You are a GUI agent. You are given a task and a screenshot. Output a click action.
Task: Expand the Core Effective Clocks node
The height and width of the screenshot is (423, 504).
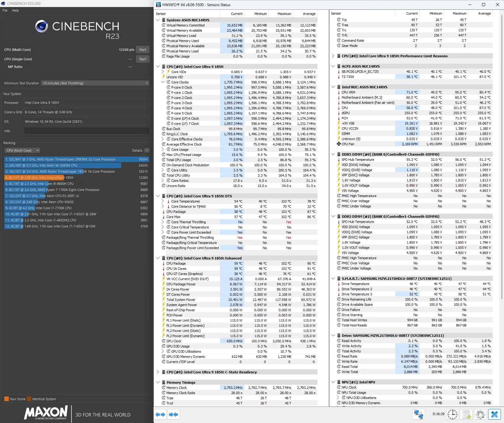click(x=163, y=139)
